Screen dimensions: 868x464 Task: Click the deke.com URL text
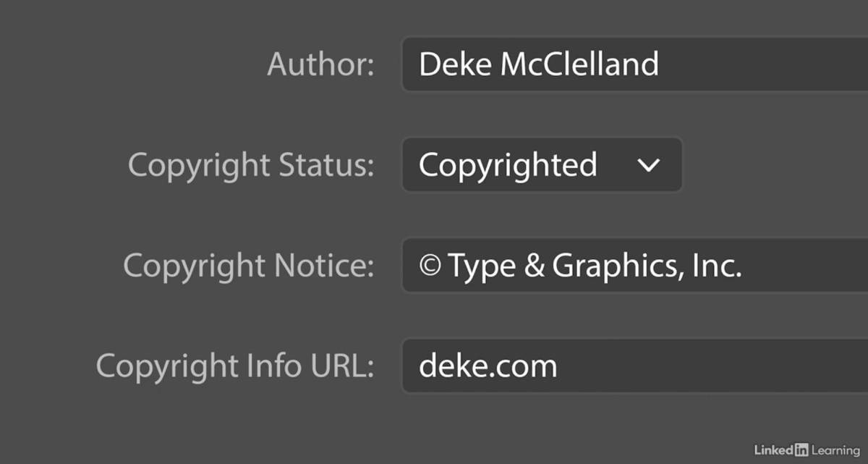pyautogui.click(x=488, y=366)
